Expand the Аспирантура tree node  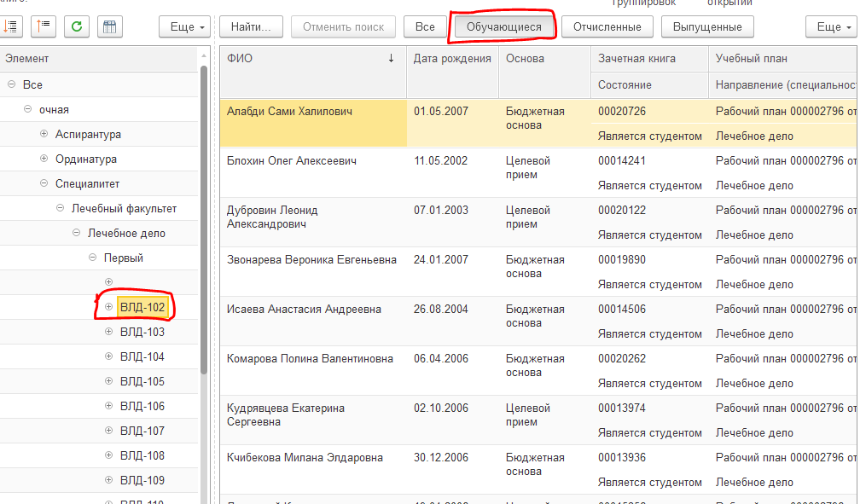[44, 135]
